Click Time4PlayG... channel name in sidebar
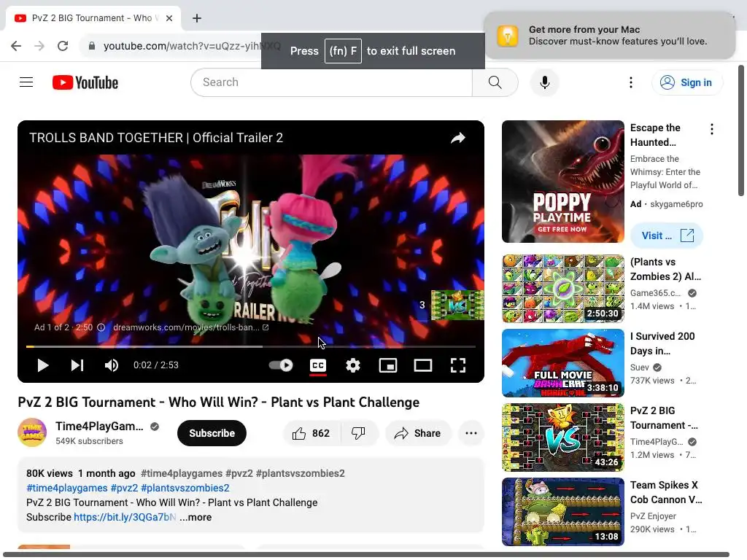 click(657, 441)
